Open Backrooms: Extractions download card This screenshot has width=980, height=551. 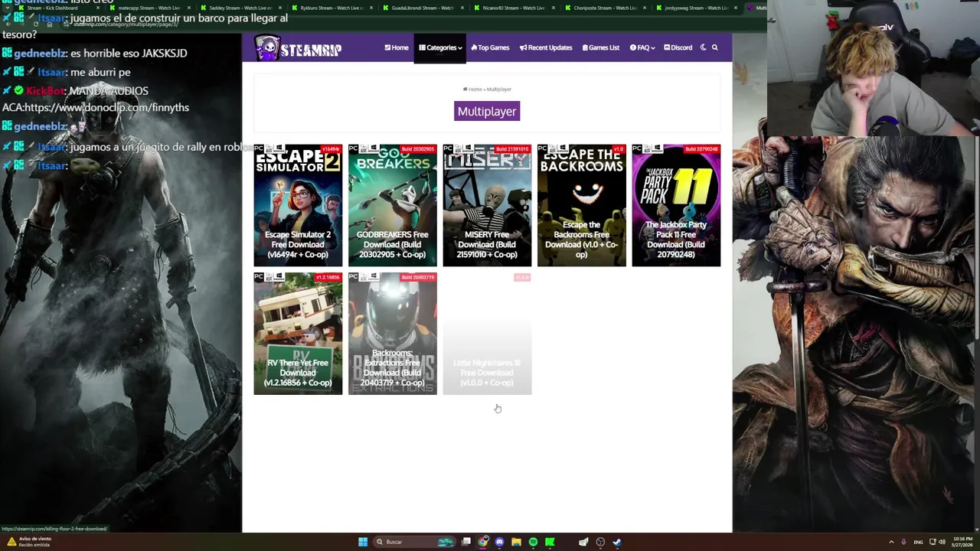click(393, 334)
